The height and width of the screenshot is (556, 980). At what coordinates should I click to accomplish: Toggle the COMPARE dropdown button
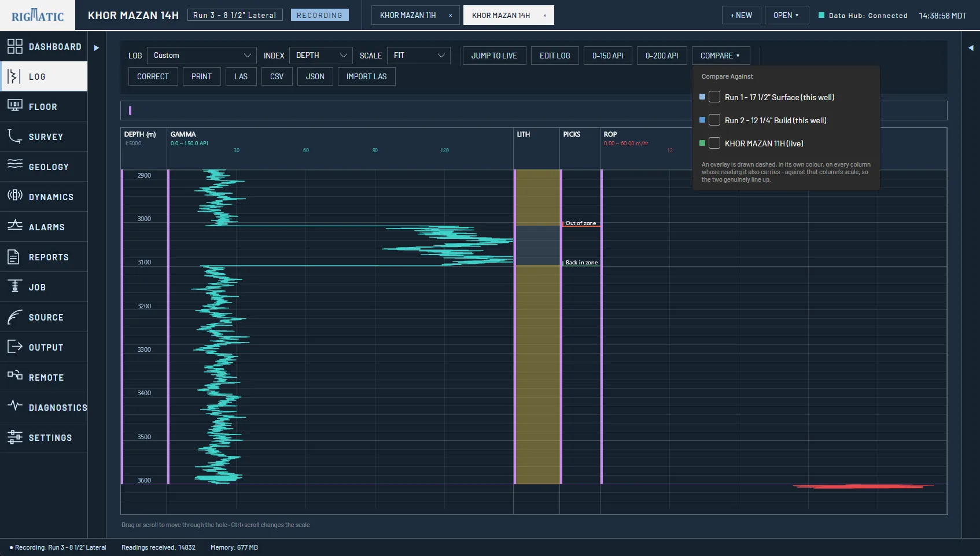721,56
